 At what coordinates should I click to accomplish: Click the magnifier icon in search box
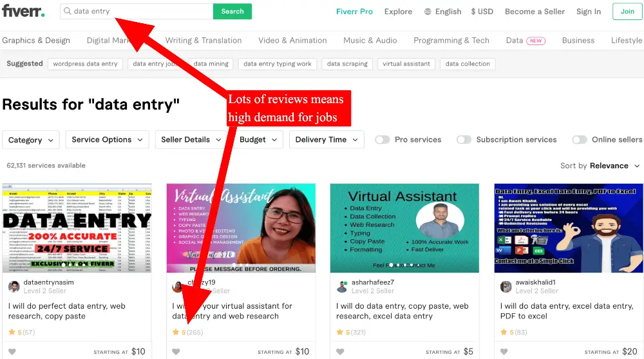[x=68, y=11]
